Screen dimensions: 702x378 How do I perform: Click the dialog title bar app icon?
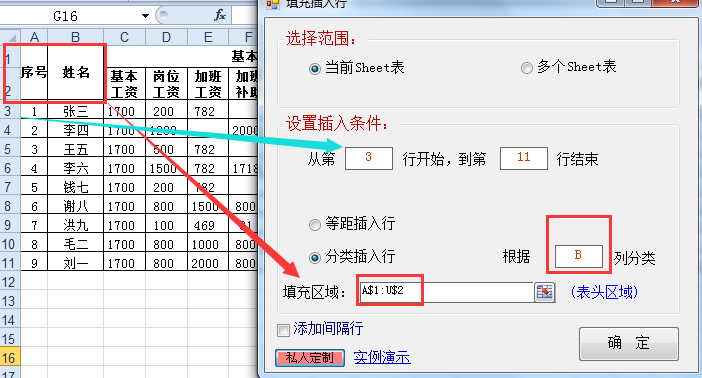[273, 4]
